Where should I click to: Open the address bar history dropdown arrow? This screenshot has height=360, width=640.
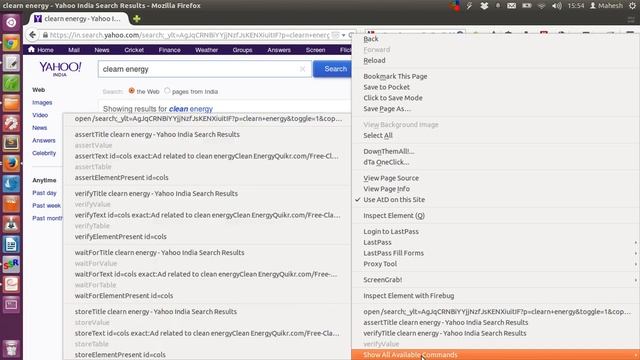[344, 36]
